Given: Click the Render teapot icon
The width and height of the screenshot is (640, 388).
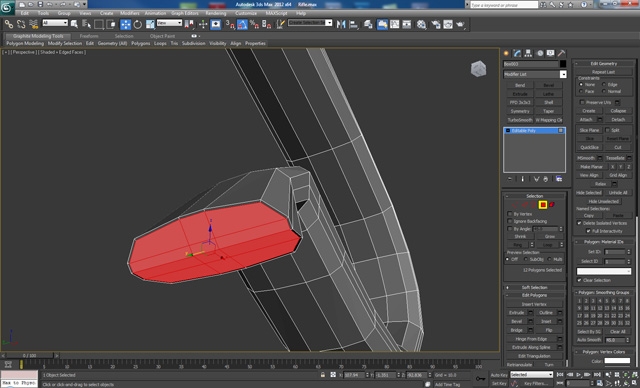Looking at the screenshot, I should (x=460, y=24).
